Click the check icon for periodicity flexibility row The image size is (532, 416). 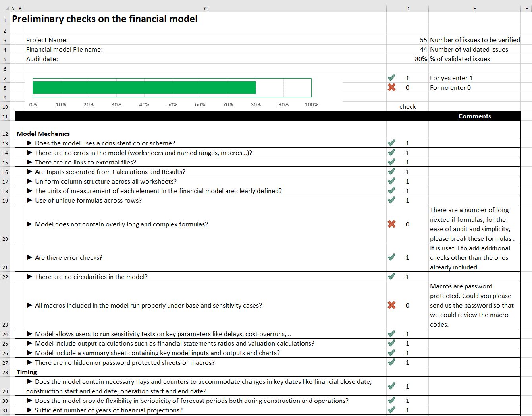click(x=391, y=400)
